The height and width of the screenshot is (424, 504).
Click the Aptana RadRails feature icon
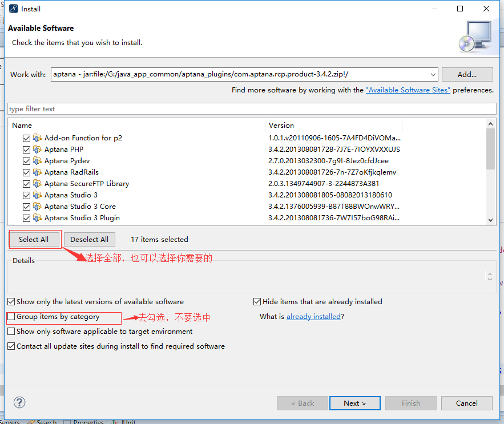coord(37,172)
